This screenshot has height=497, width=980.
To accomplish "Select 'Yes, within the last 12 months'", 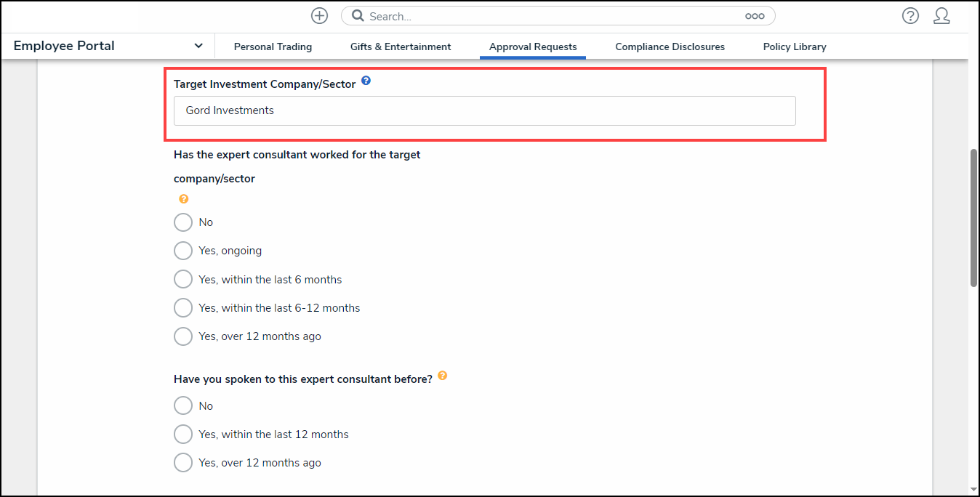I will (183, 435).
